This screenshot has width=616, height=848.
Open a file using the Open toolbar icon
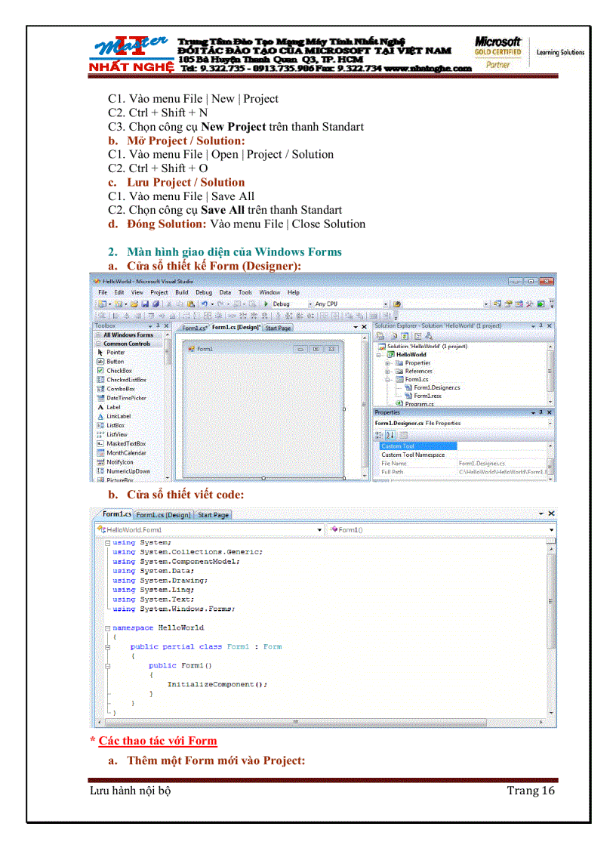[134, 304]
